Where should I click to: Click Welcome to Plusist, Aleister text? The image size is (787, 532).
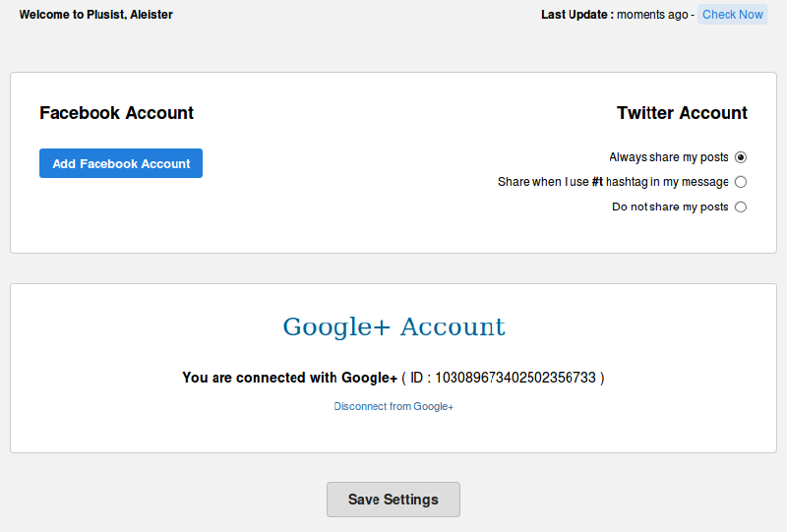click(x=95, y=15)
